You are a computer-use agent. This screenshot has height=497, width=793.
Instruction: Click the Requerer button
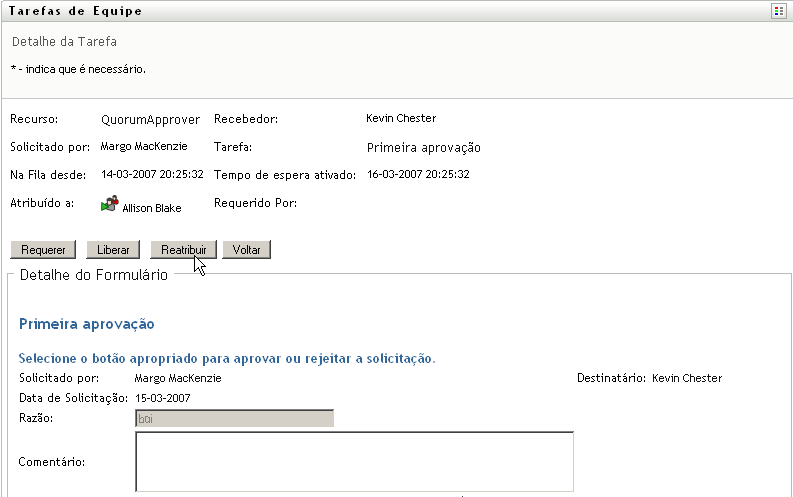point(43,250)
